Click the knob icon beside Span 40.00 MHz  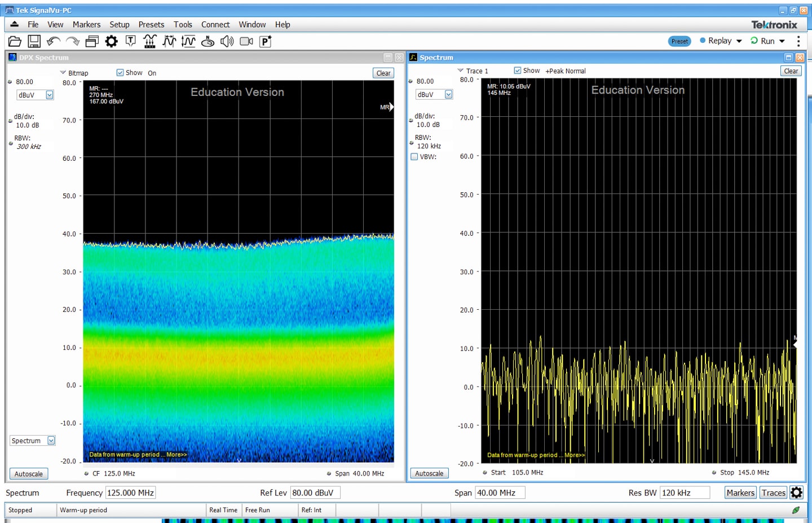click(x=329, y=474)
